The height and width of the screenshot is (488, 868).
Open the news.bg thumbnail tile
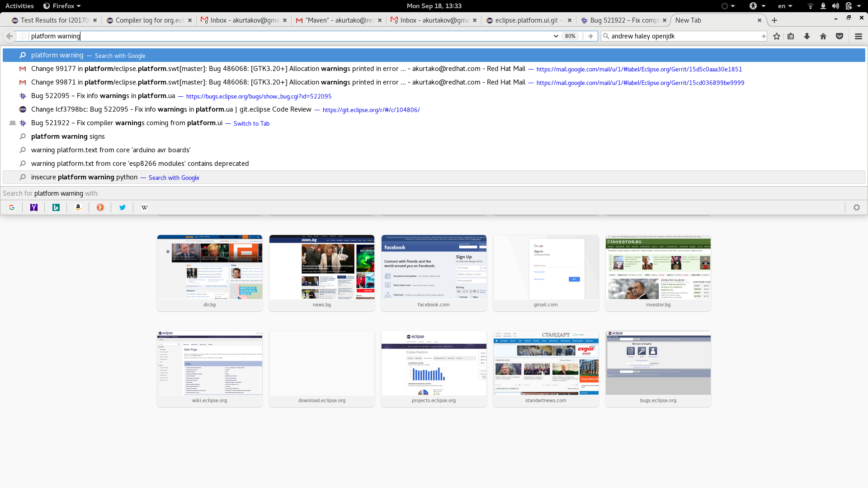[x=322, y=273]
